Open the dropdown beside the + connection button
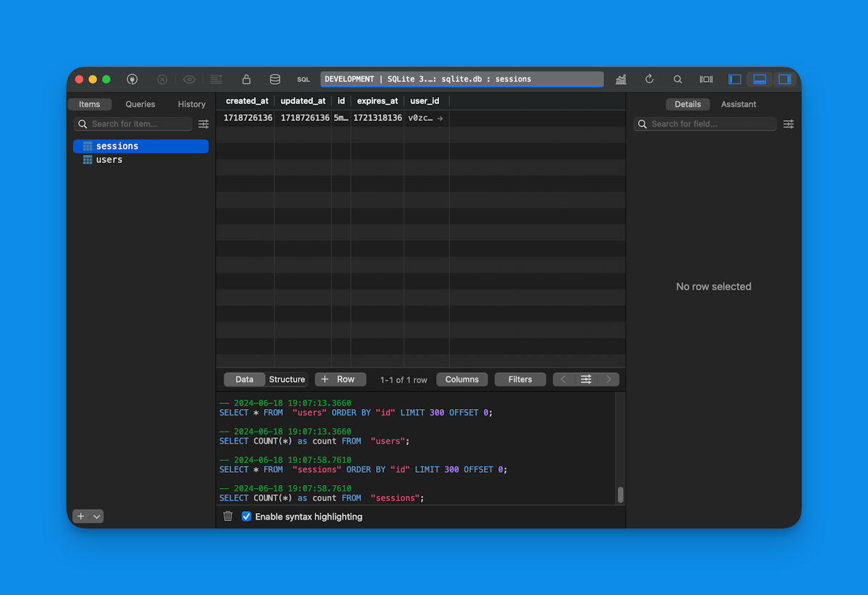 95,516
